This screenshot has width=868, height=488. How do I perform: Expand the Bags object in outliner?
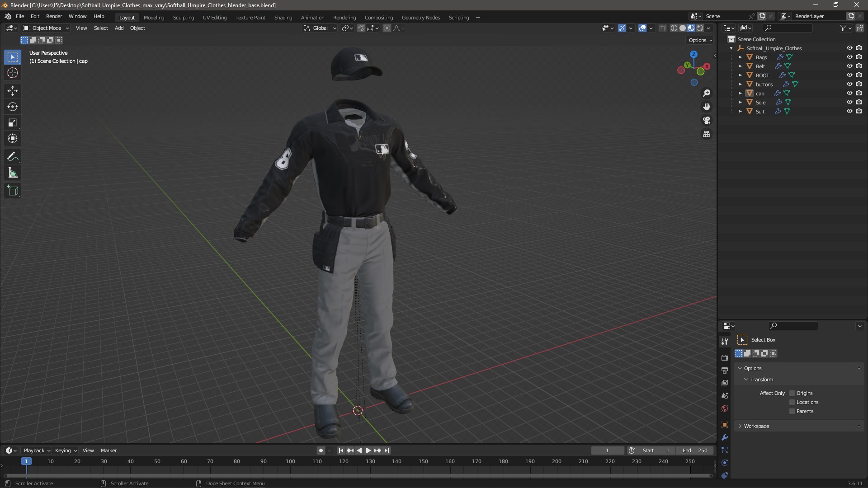tap(740, 57)
